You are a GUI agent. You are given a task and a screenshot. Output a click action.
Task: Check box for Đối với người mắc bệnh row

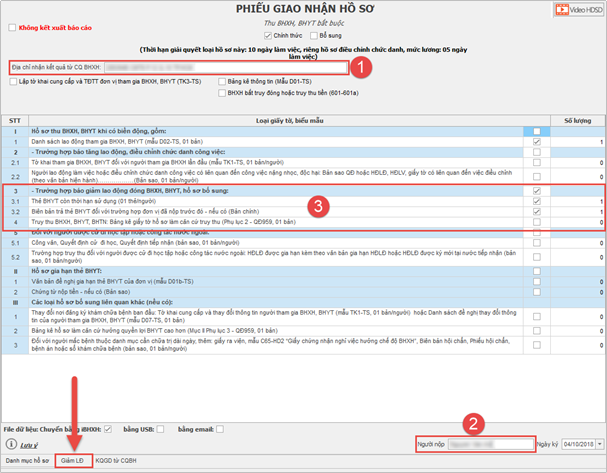coord(537,345)
